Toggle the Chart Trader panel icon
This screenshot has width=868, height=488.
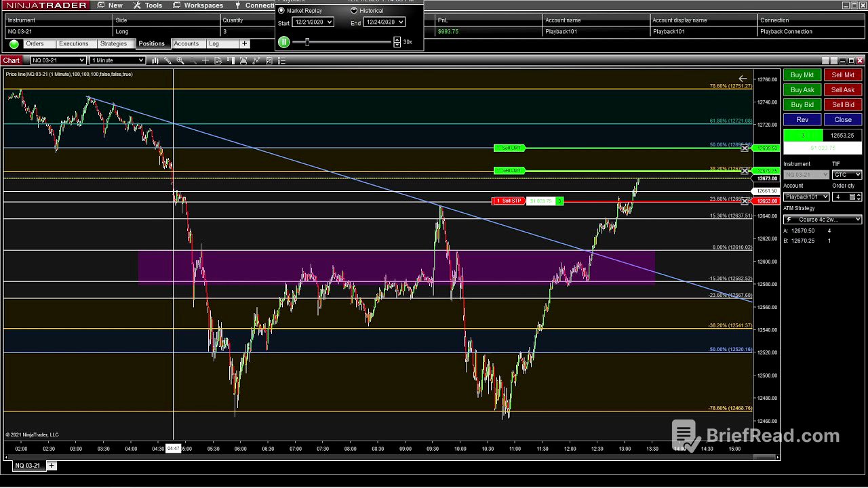pyautogui.click(x=231, y=61)
